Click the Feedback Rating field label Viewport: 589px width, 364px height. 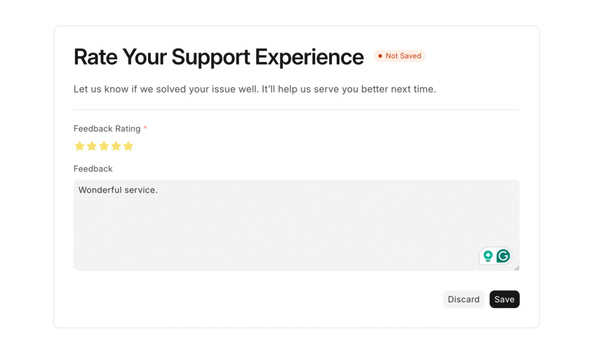107,129
